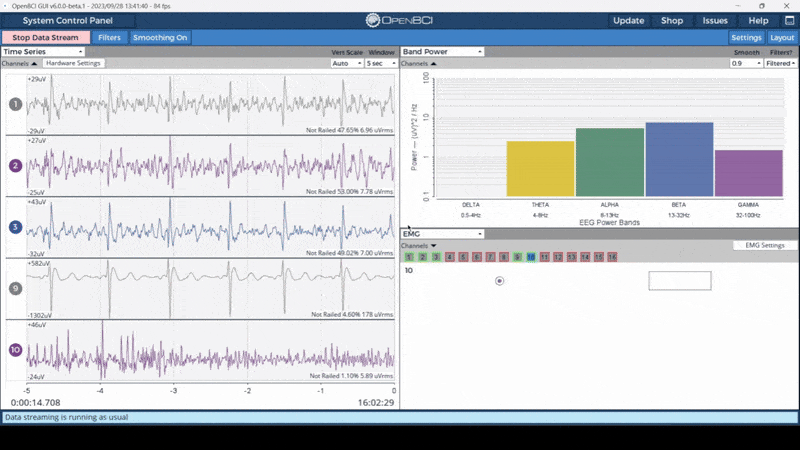The image size is (800, 450).
Task: Toggle Channels expander in EMG widget
Action: [x=418, y=245]
